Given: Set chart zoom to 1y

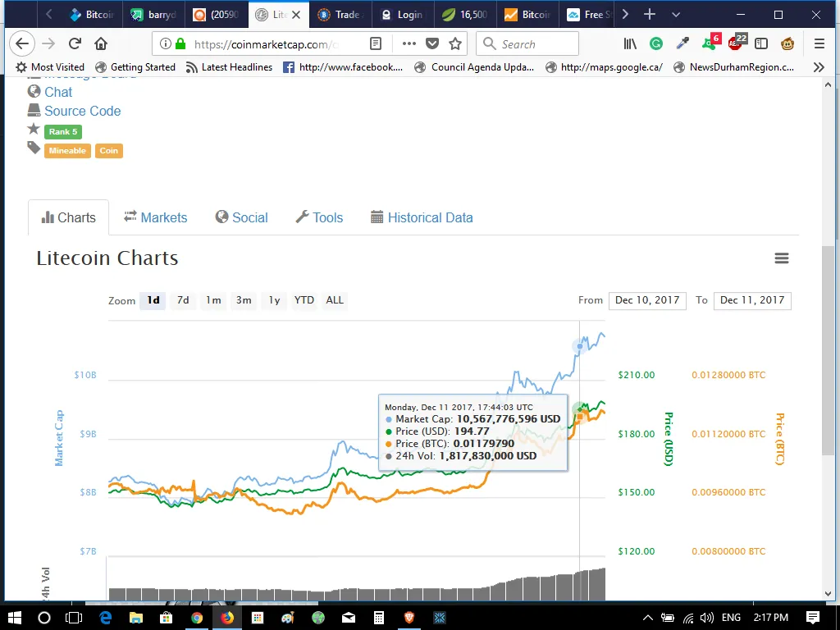Looking at the screenshot, I should point(274,300).
